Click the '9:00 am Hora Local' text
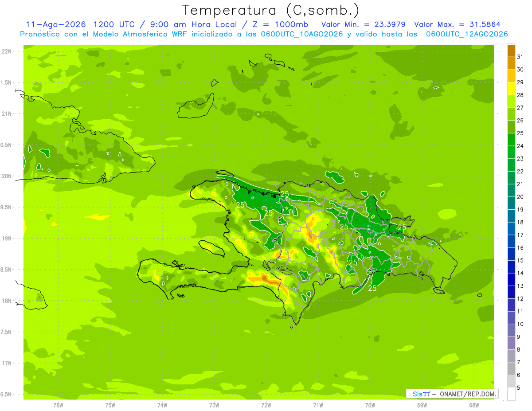 [193, 24]
